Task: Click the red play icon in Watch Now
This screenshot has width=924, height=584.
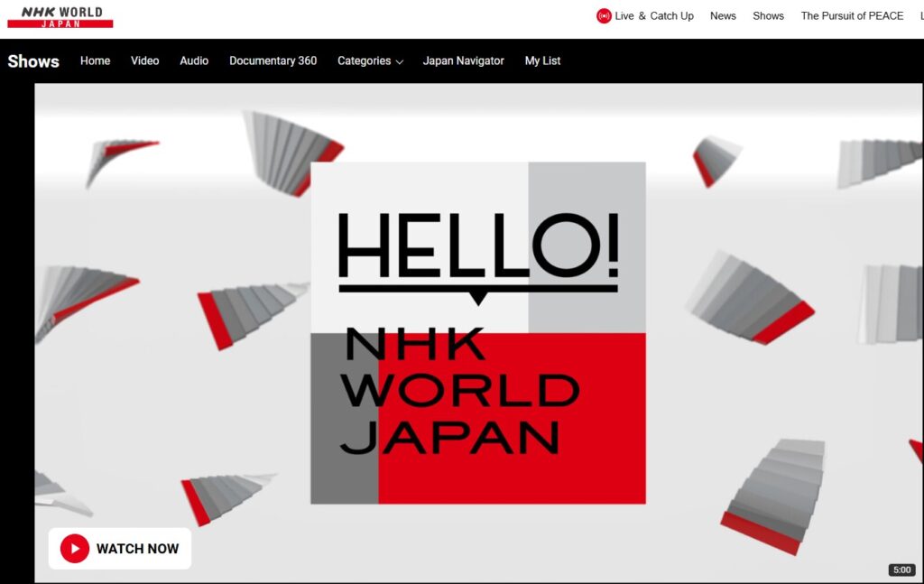Action: click(x=74, y=548)
